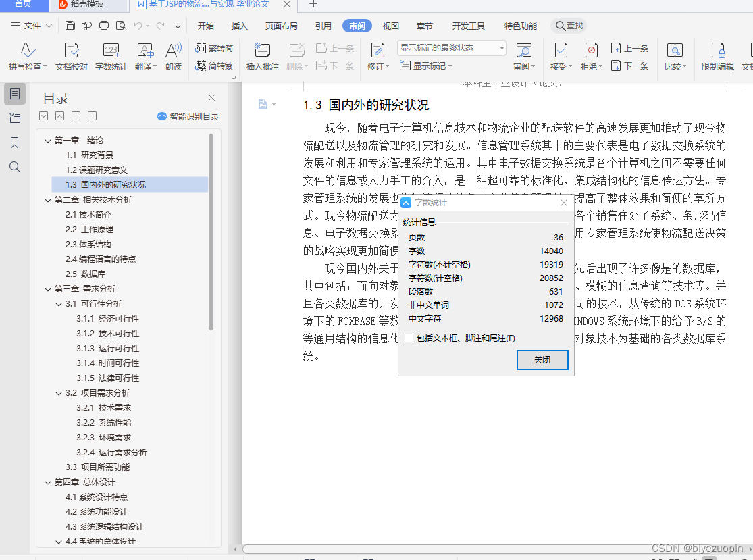Close the 目录 navigation panel
This screenshot has width=753, height=560.
[x=212, y=97]
